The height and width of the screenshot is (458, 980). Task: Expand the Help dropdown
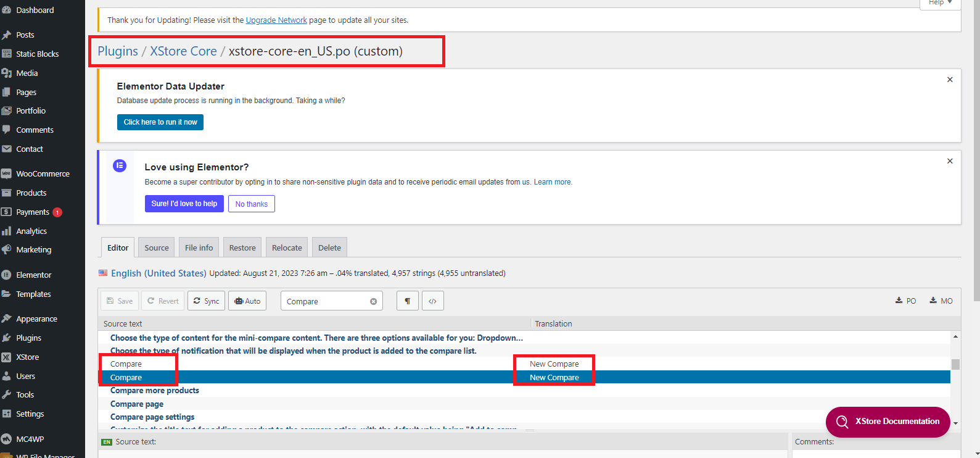click(940, 3)
